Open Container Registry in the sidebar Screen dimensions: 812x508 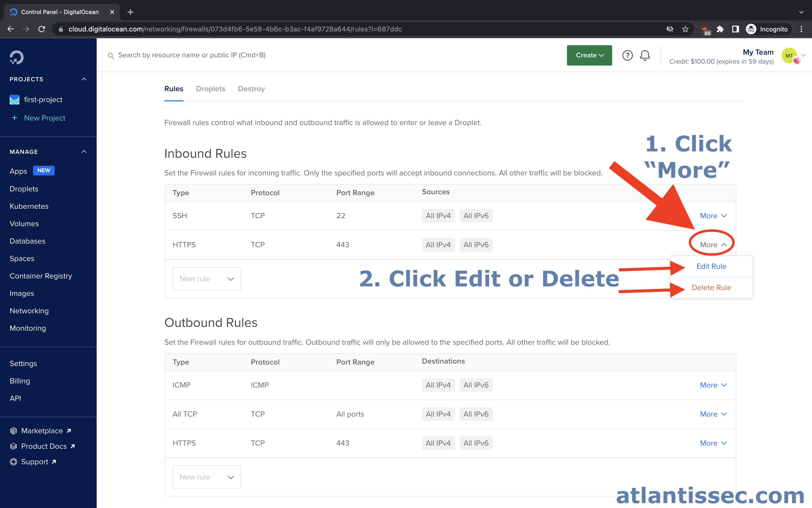(41, 276)
